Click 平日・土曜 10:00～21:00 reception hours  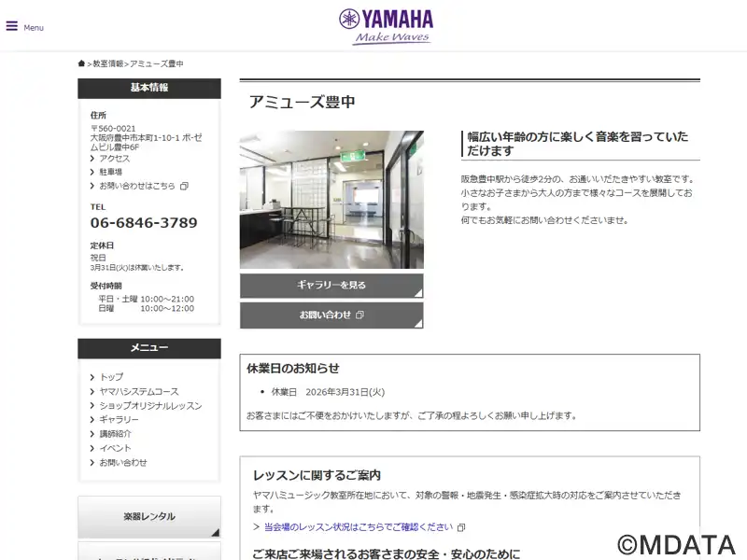click(x=147, y=299)
